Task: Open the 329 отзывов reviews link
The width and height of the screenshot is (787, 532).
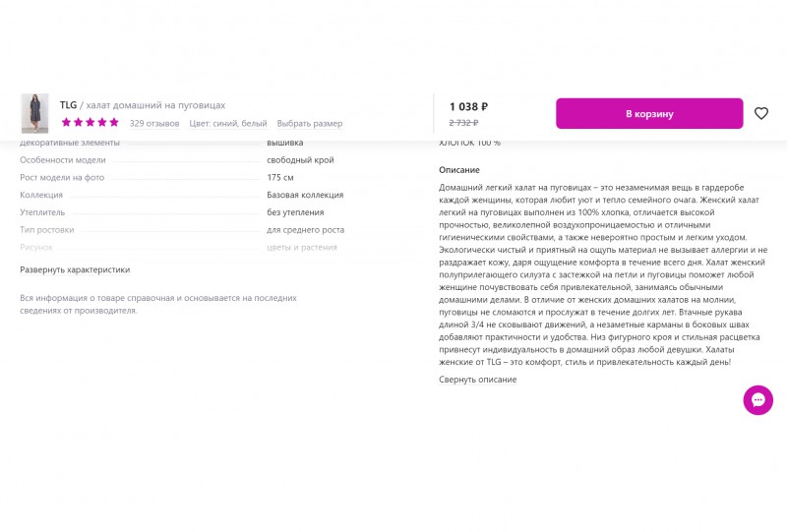Action: click(x=154, y=124)
